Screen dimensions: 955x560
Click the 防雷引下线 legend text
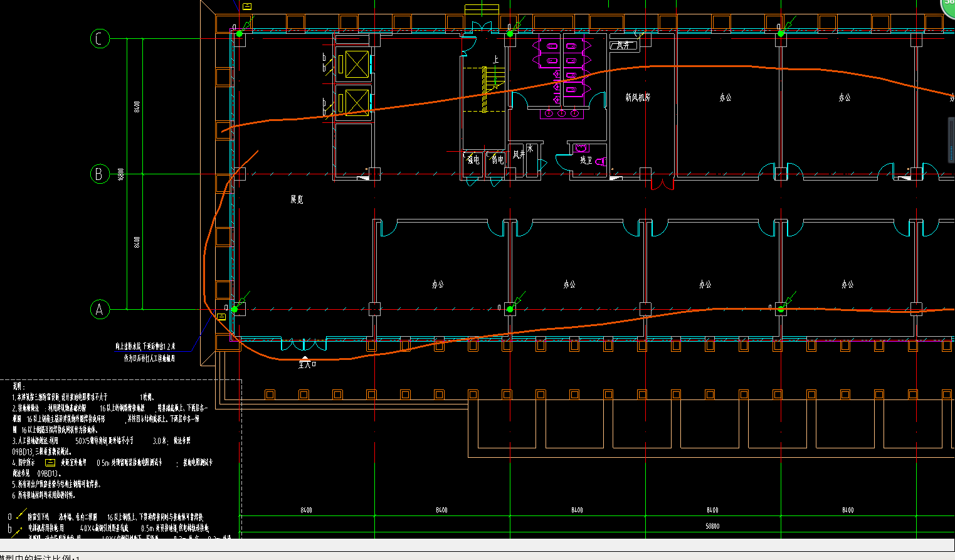[38, 517]
